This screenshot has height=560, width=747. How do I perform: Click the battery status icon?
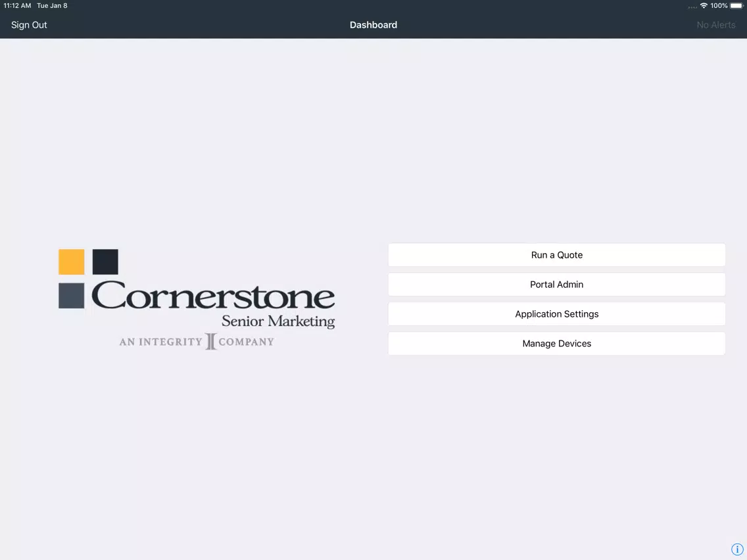point(736,6)
